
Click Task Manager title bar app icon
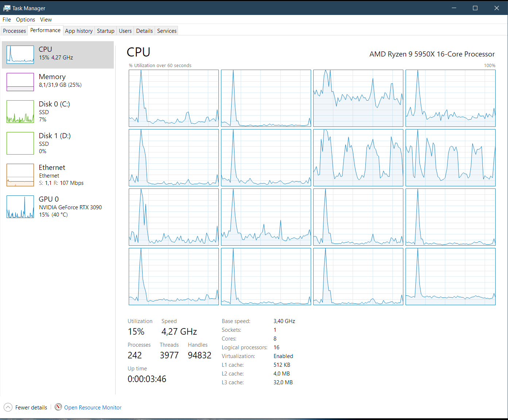(x=7, y=8)
